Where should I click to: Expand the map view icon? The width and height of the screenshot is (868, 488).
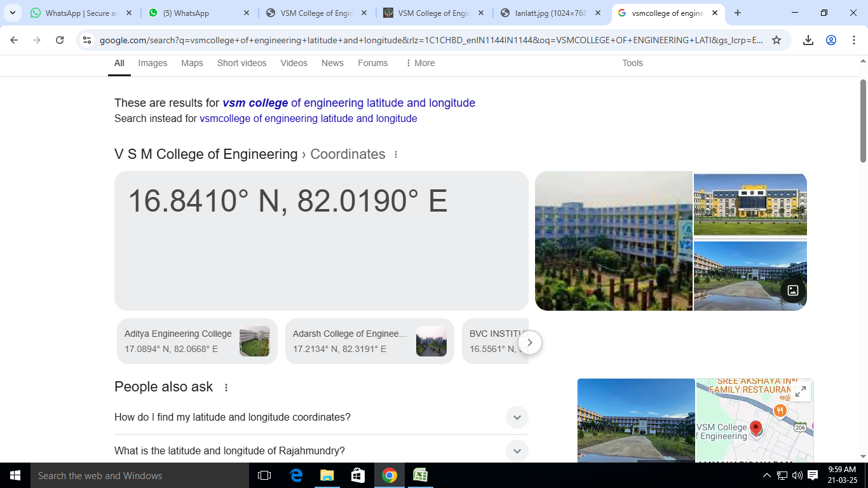coord(801,391)
